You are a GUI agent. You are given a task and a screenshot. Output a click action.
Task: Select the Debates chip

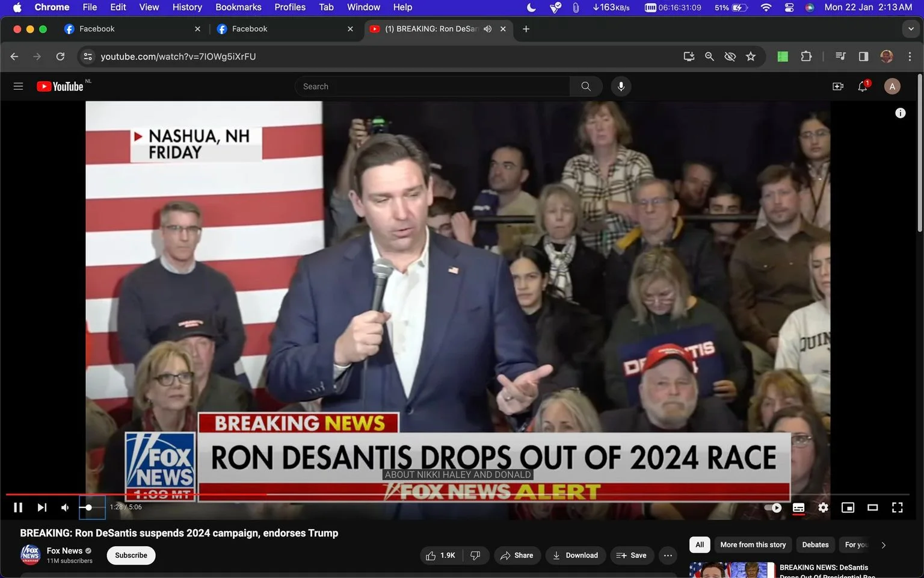[x=815, y=544]
